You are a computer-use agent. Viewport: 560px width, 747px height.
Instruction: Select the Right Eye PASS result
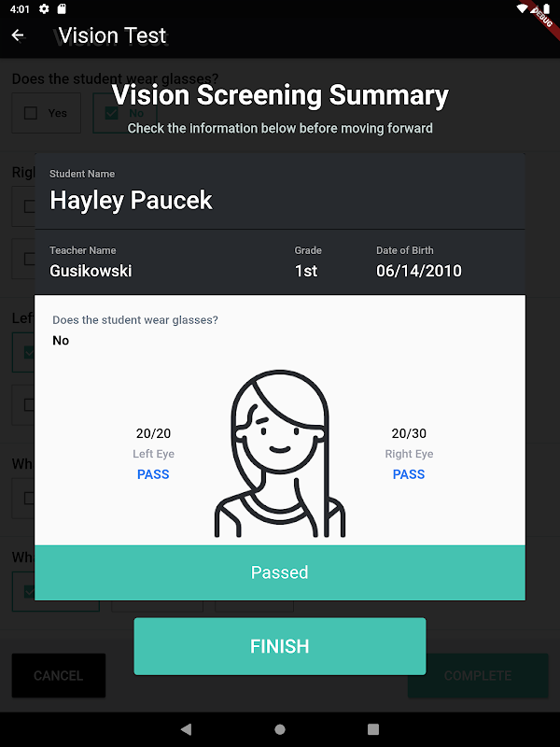coord(409,474)
